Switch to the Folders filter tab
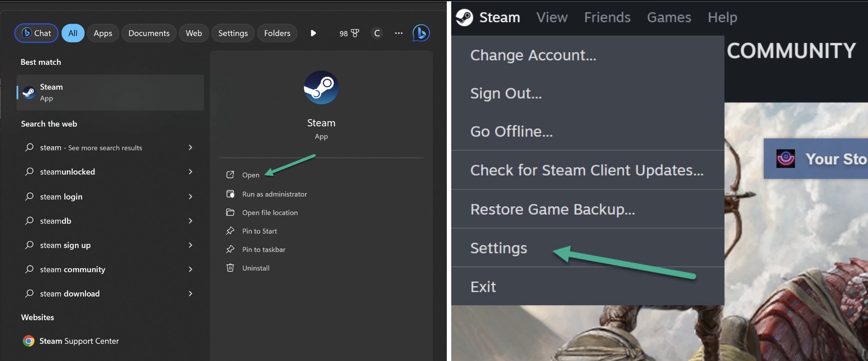Screen dimensions: 868x361 tap(277, 33)
